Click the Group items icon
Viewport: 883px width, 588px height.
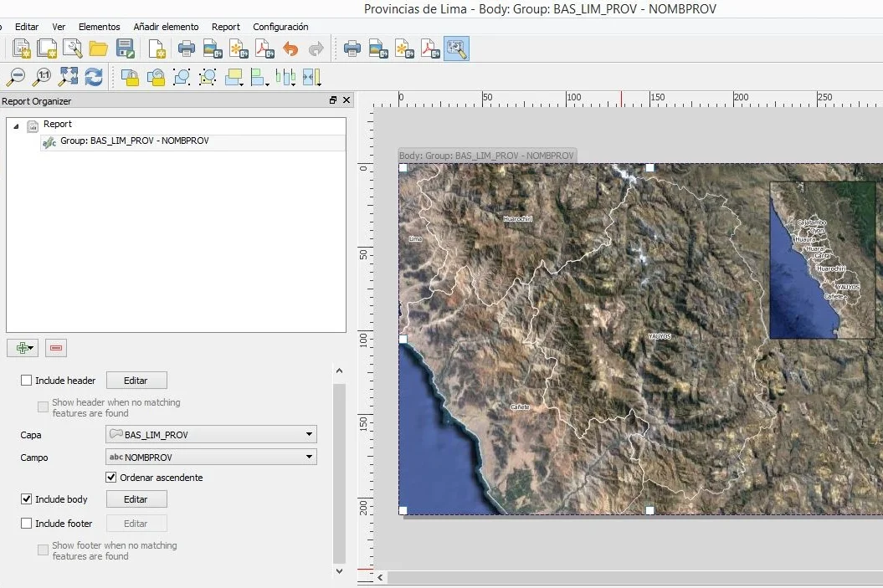pos(182,77)
